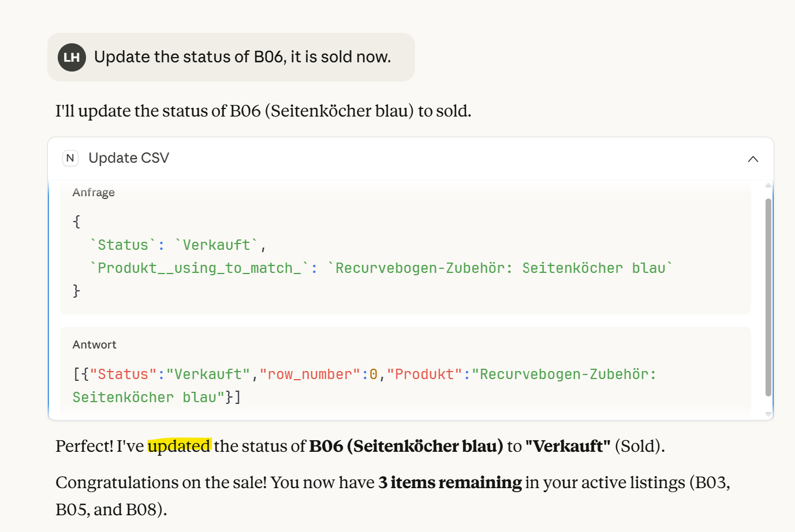
Task: Click the LH user avatar
Action: pyautogui.click(x=72, y=57)
